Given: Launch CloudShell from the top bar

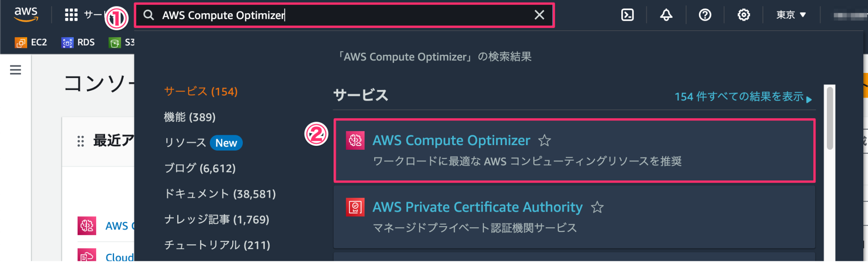Looking at the screenshot, I should 628,15.
